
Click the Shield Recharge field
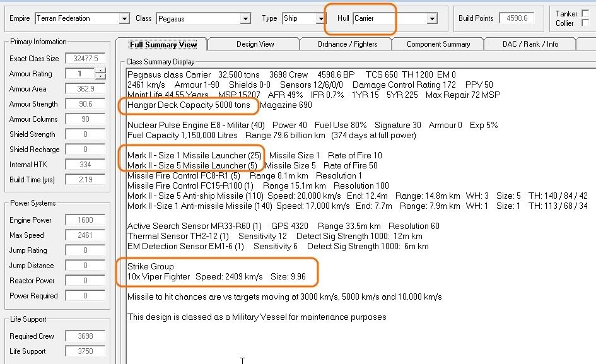click(85, 150)
